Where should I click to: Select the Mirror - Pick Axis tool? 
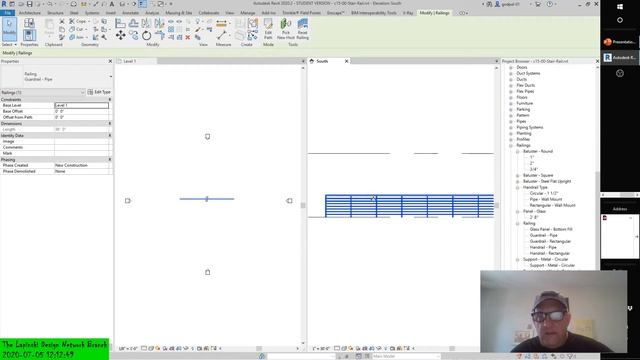146,23
